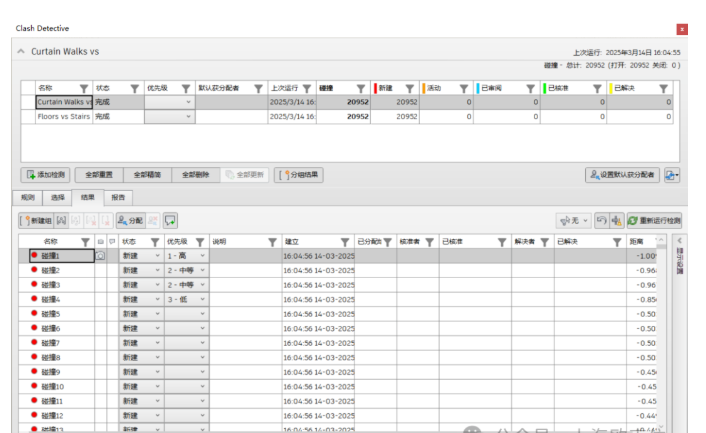This screenshot has width=706, height=433.
Task: Collapse the Curtain Walks vs test panel
Action: pyautogui.click(x=21, y=51)
